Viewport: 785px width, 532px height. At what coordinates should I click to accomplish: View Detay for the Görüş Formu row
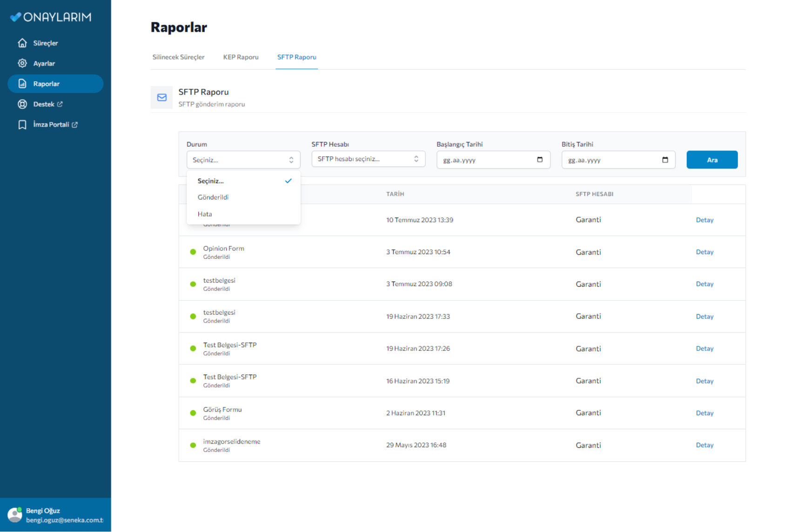click(704, 413)
